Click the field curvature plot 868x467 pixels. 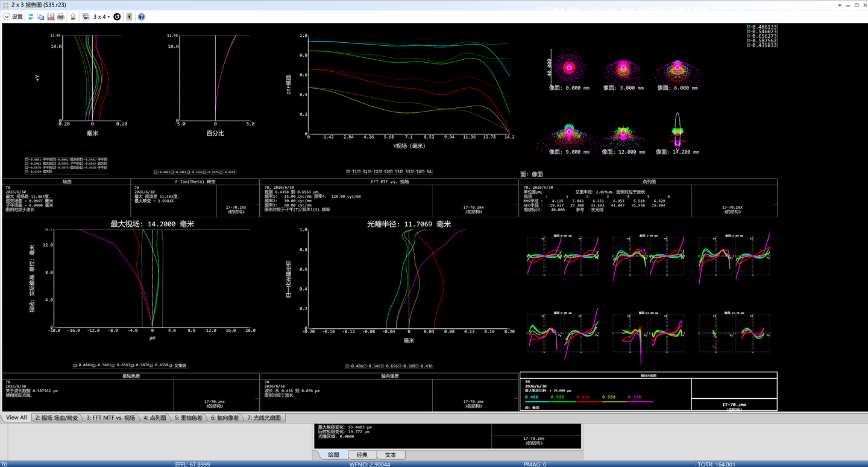92,78
